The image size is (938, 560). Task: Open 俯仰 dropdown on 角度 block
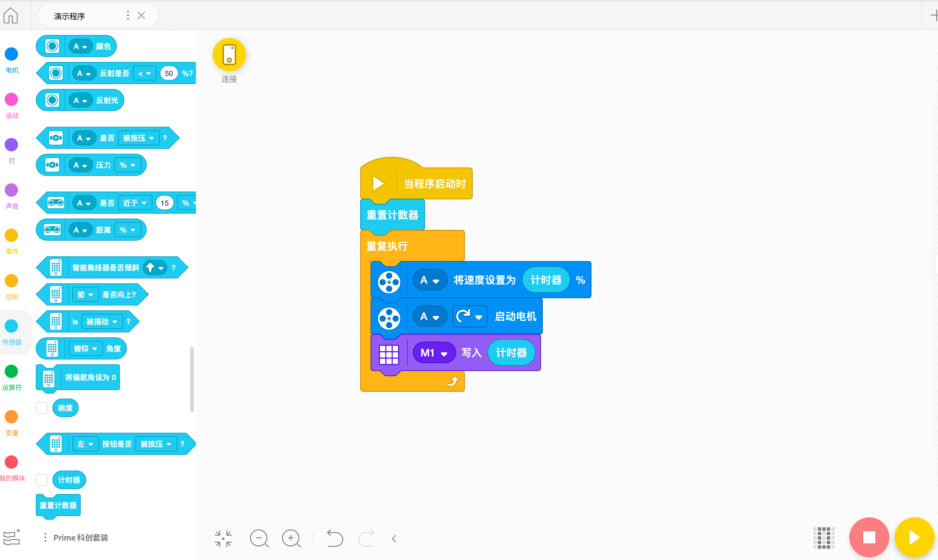[85, 349]
